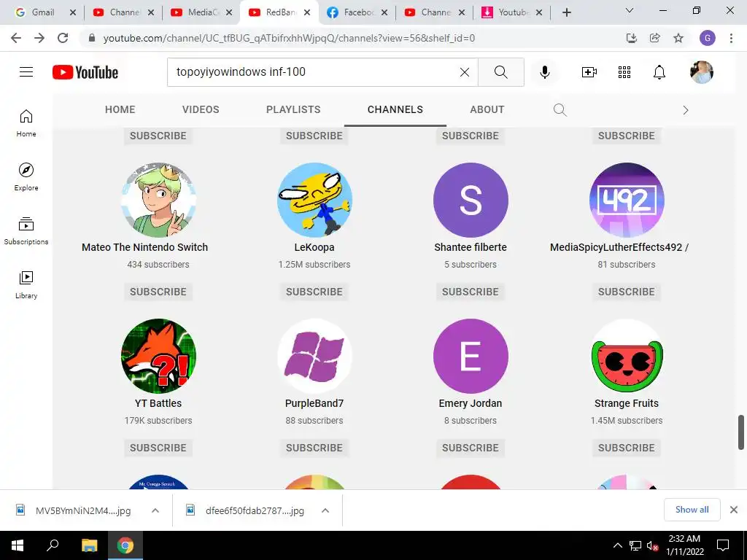The height and width of the screenshot is (560, 747).
Task: Open YT Battles fox avatar
Action: click(158, 356)
